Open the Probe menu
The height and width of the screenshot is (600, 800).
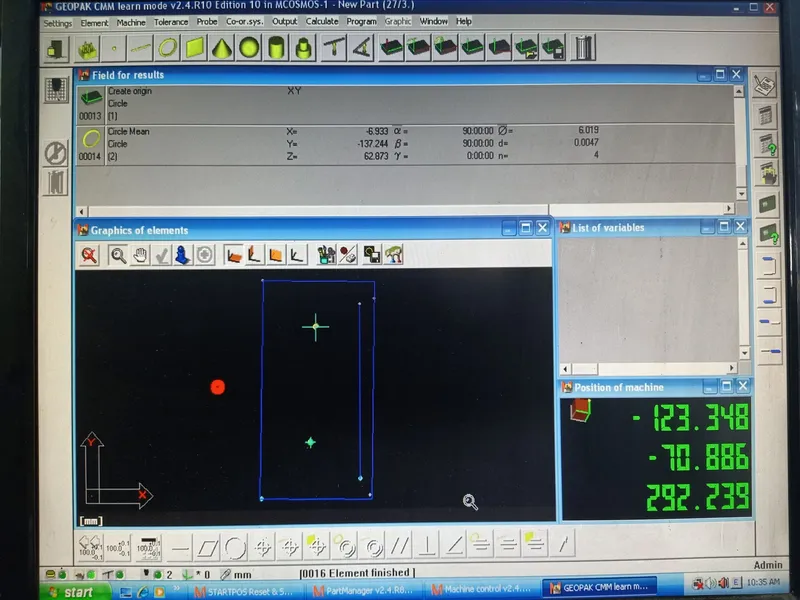coord(207,21)
